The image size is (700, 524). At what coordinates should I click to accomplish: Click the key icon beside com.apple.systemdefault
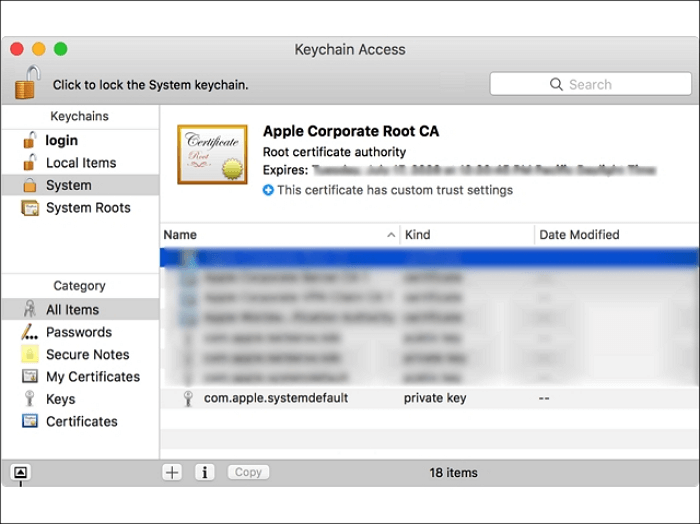coord(188,398)
